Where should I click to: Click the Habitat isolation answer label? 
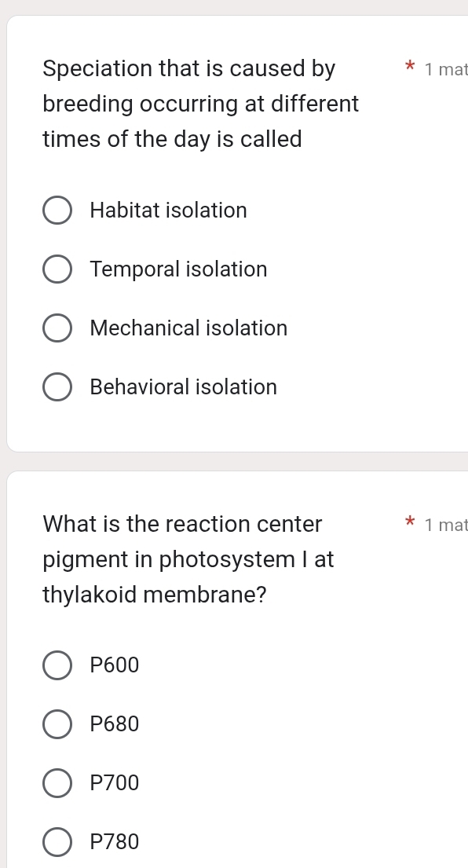(x=168, y=210)
